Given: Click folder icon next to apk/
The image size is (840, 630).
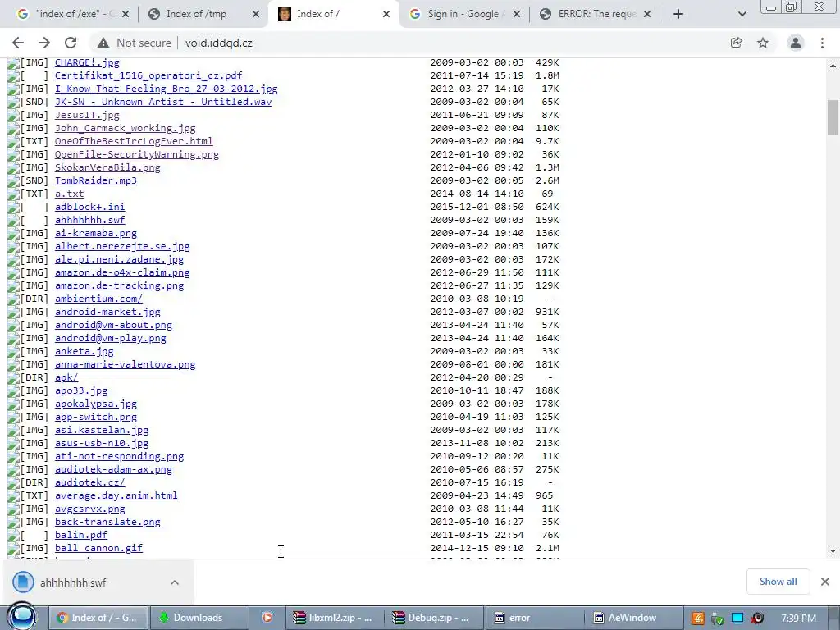Looking at the screenshot, I should [x=13, y=377].
